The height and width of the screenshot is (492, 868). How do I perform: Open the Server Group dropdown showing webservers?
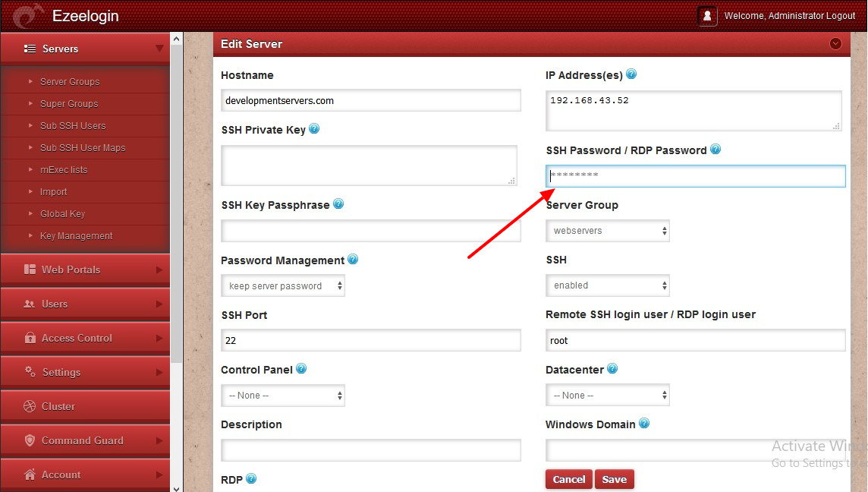tap(607, 231)
